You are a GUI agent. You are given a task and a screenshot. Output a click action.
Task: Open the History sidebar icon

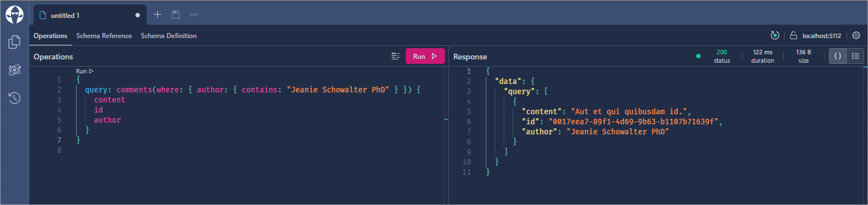click(x=15, y=98)
